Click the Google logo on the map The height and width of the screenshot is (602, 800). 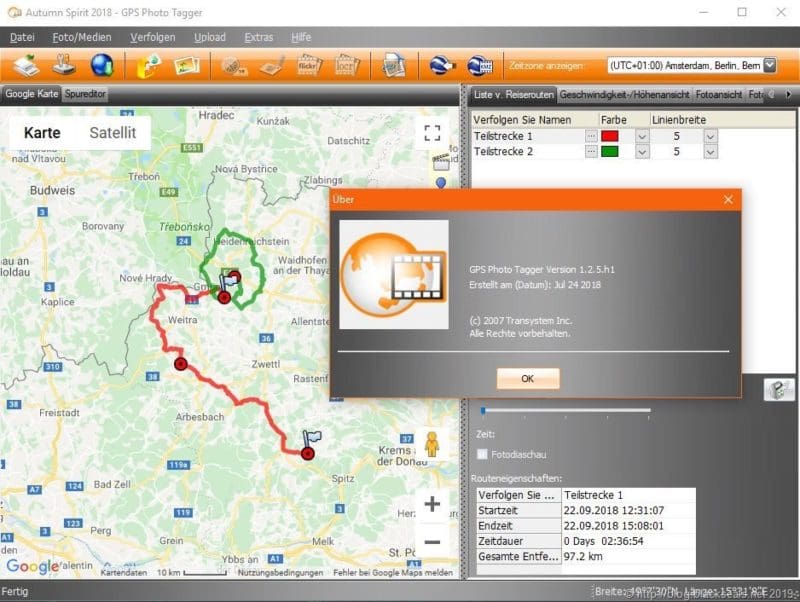pyautogui.click(x=33, y=566)
